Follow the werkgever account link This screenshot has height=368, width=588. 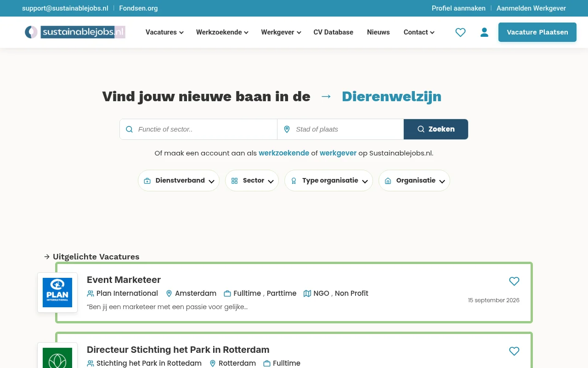tap(338, 153)
